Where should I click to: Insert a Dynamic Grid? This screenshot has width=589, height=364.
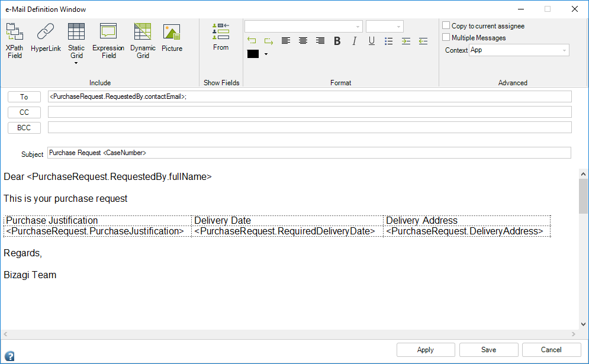[143, 41]
